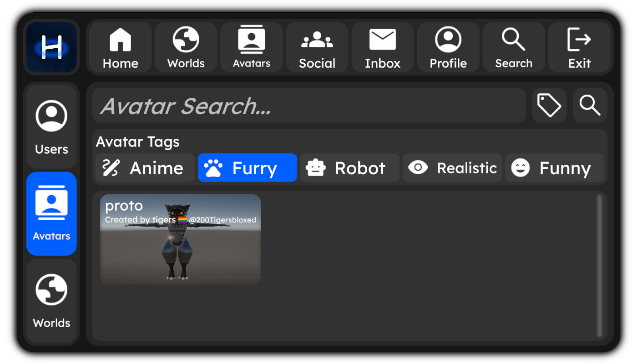Open the proto avatar thumbnail

point(181,239)
